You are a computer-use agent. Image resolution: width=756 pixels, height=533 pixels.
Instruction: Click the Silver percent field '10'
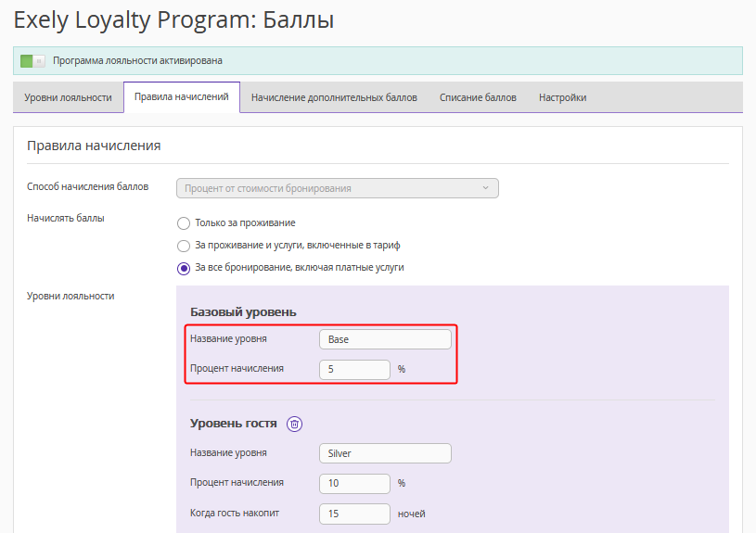coord(355,483)
